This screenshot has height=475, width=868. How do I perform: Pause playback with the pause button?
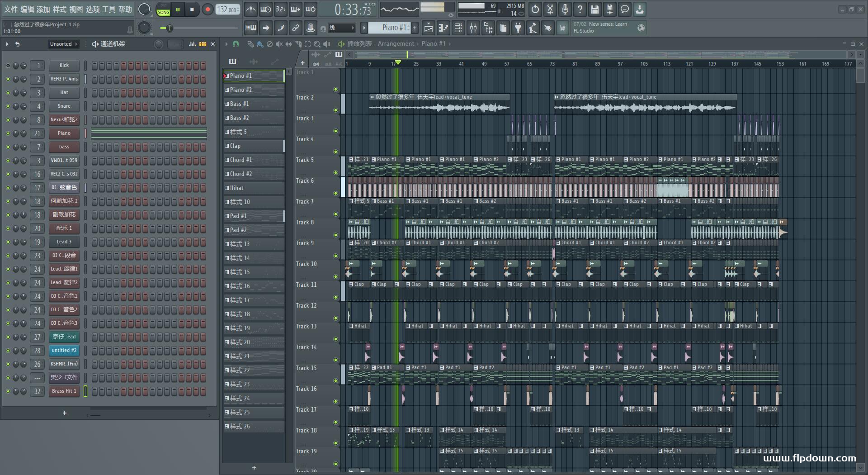pos(178,9)
